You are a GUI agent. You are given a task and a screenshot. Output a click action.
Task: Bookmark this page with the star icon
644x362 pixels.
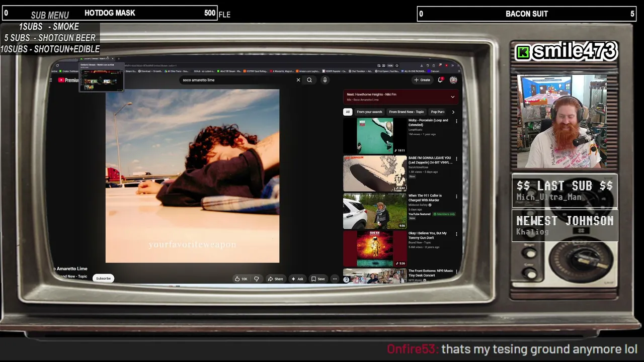click(x=396, y=65)
